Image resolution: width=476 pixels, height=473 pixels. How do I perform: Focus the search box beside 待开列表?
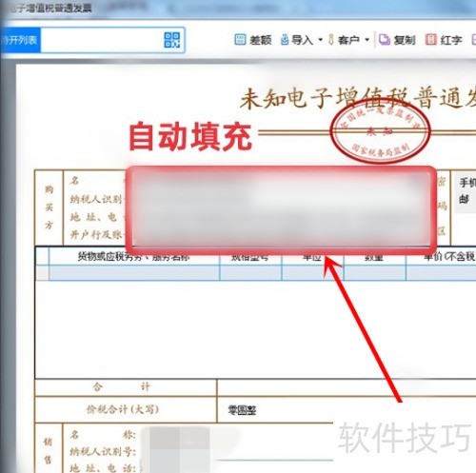pos(102,40)
